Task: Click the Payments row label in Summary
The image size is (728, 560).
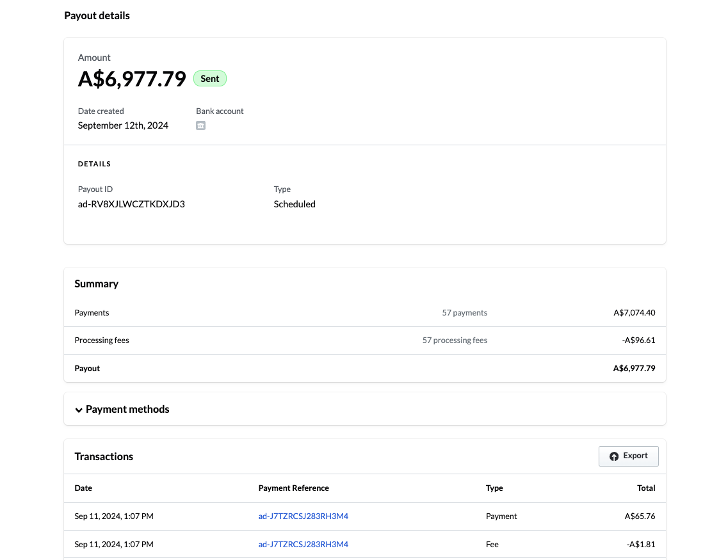Action: coord(92,313)
